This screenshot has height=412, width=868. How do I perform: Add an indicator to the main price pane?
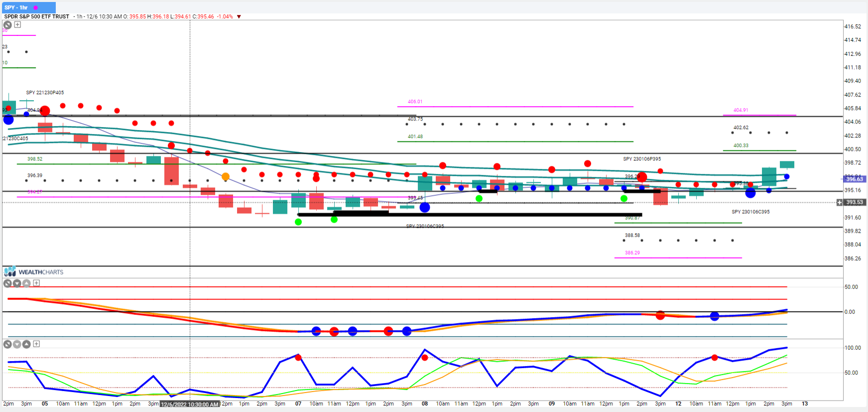(17, 24)
